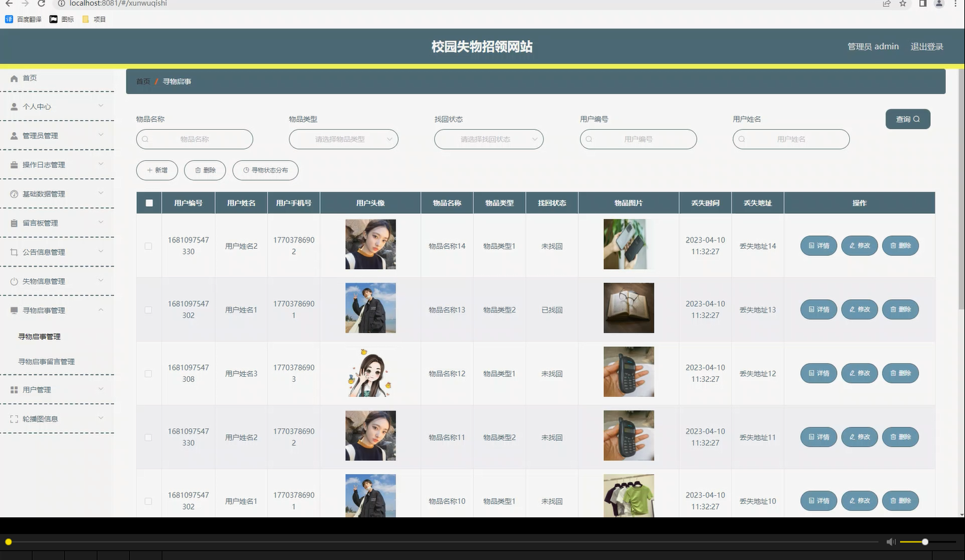Check the row for 物品名称12

point(148,374)
